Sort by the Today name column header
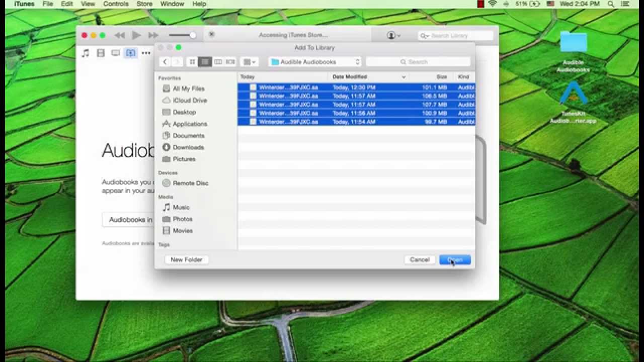This screenshot has width=644, height=362. [283, 77]
